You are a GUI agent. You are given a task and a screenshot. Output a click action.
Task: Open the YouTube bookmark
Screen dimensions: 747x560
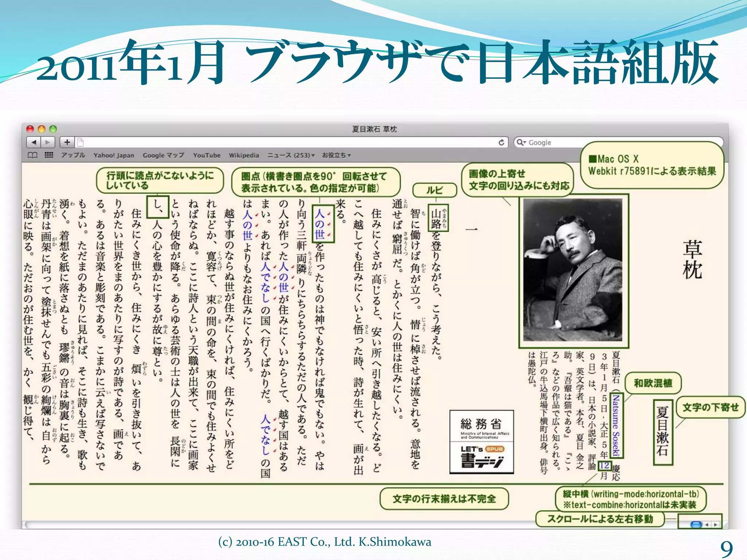pos(207,155)
